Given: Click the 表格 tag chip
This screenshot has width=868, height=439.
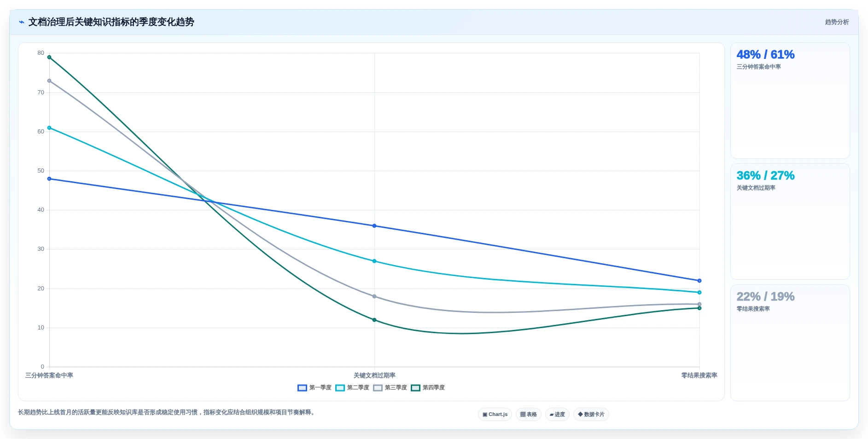Looking at the screenshot, I should pos(529,414).
